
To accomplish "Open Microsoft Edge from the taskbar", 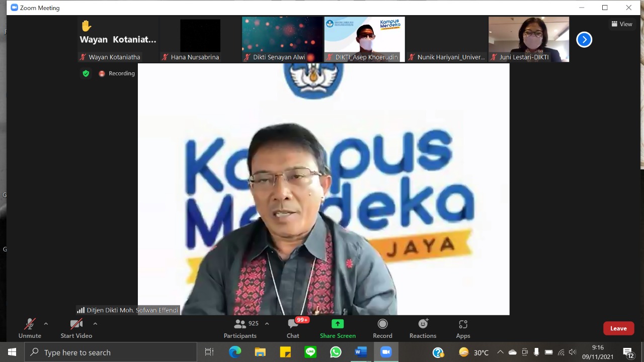I will pyautogui.click(x=235, y=352).
